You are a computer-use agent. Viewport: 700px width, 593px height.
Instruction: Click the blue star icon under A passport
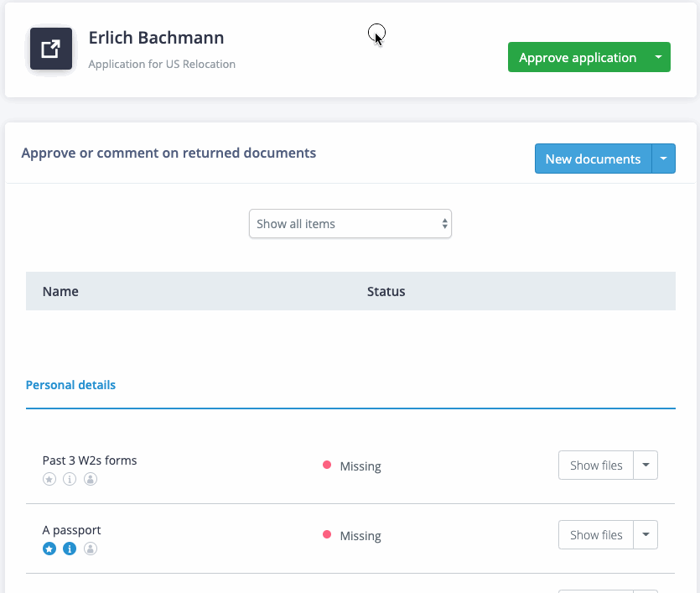(49, 549)
